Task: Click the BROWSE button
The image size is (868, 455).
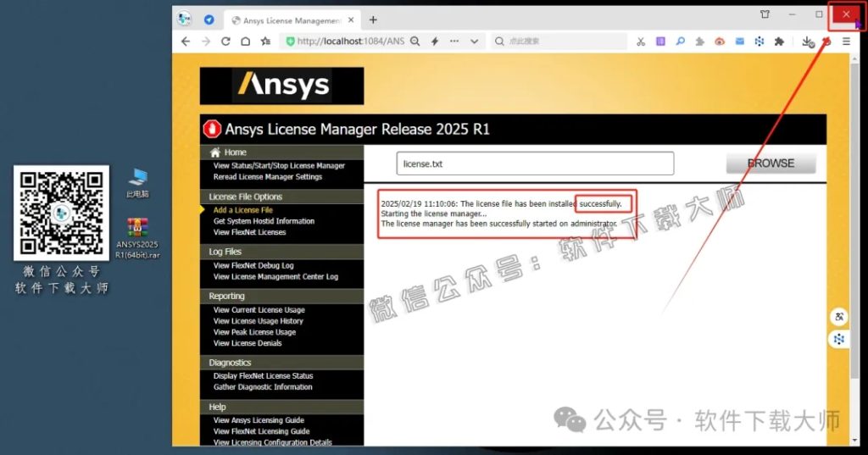Action: [x=771, y=164]
